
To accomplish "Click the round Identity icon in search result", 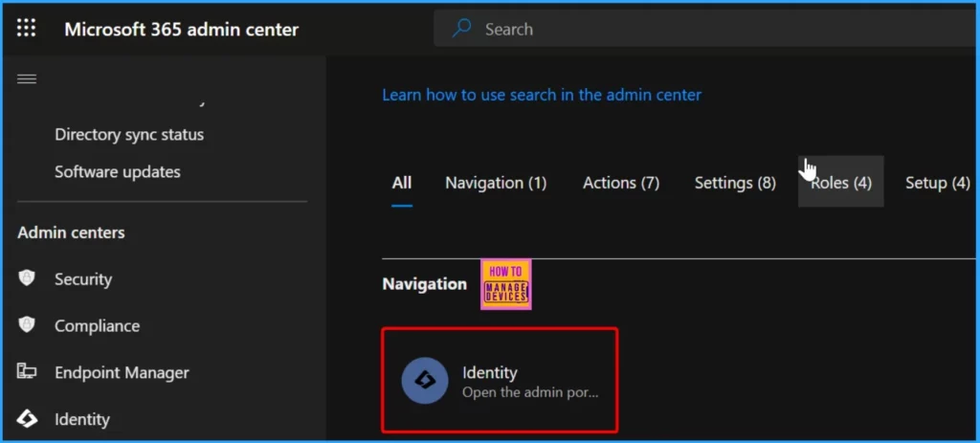I will [x=424, y=381].
